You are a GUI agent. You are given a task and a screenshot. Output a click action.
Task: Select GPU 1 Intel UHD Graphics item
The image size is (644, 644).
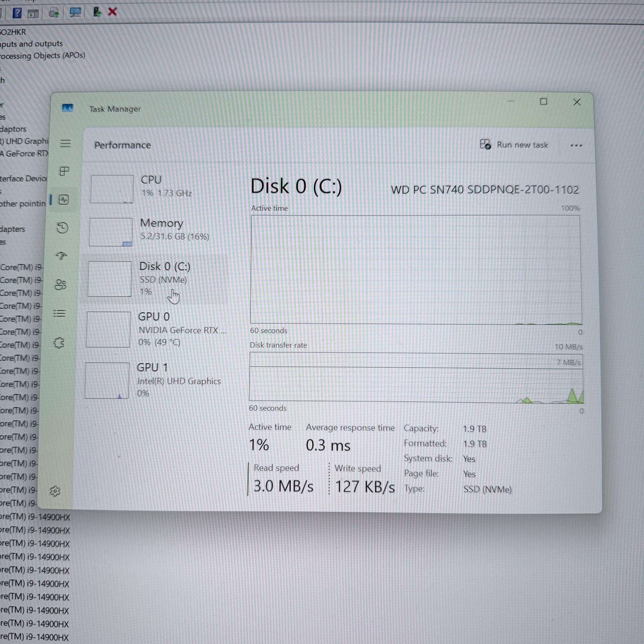[153, 380]
